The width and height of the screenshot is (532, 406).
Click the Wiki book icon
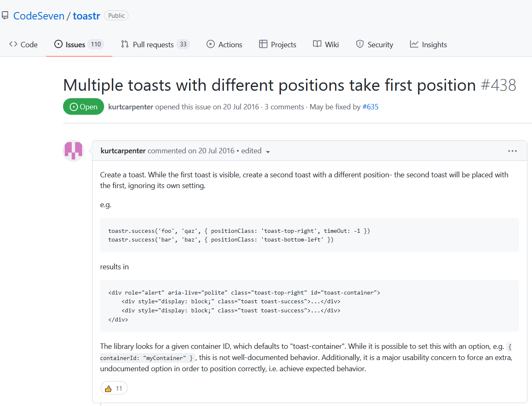pyautogui.click(x=316, y=44)
